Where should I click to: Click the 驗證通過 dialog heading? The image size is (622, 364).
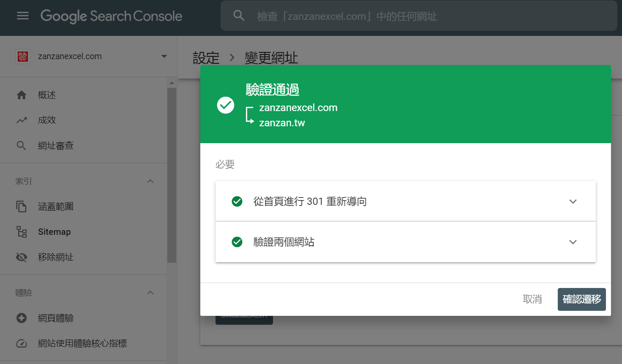[x=273, y=90]
